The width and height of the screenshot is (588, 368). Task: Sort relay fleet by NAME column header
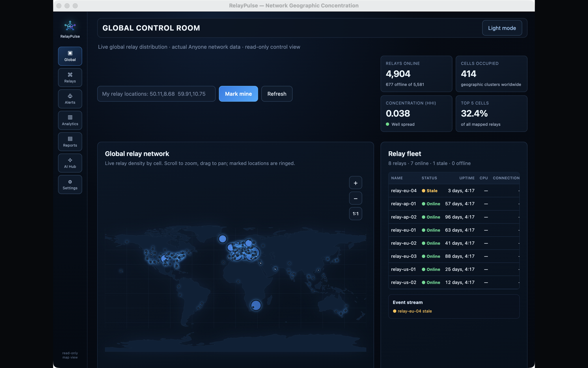(x=397, y=178)
